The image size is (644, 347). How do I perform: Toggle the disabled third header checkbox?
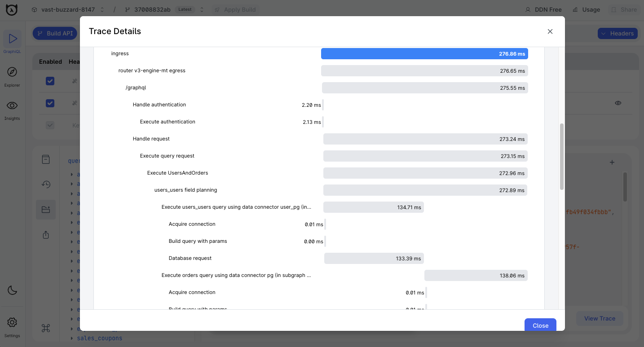tap(50, 126)
